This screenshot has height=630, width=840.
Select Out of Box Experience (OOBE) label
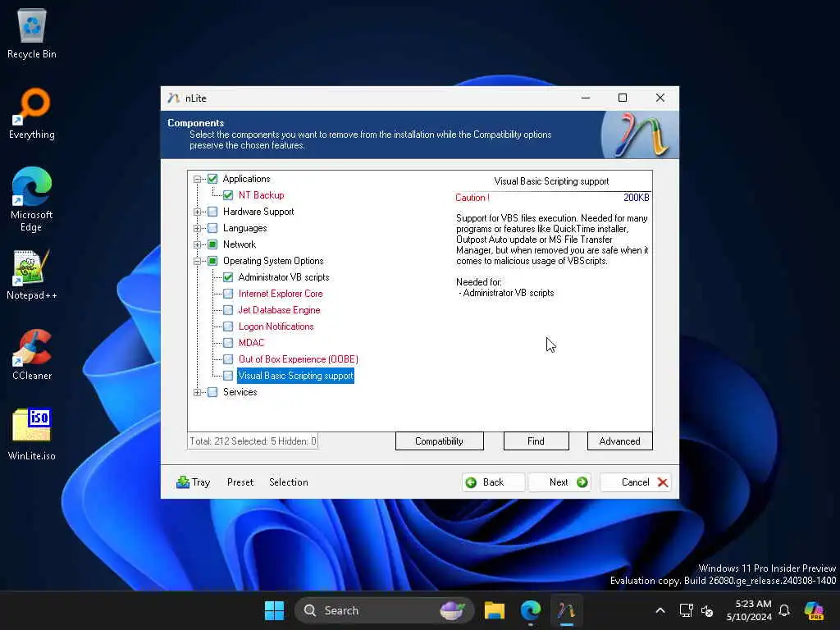(299, 359)
